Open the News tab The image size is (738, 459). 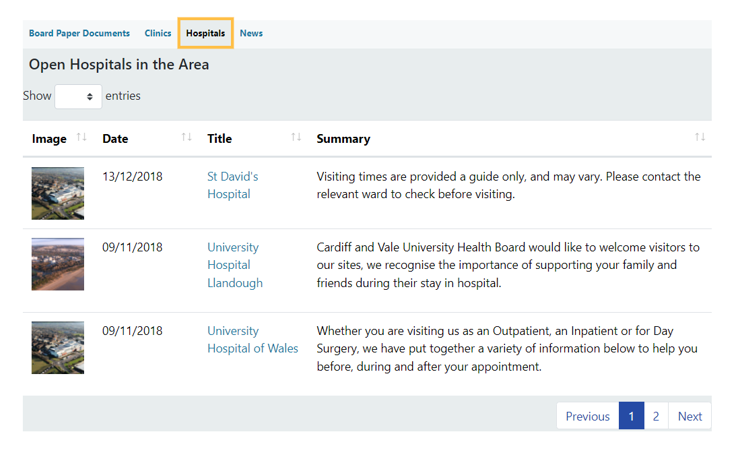[x=251, y=33]
